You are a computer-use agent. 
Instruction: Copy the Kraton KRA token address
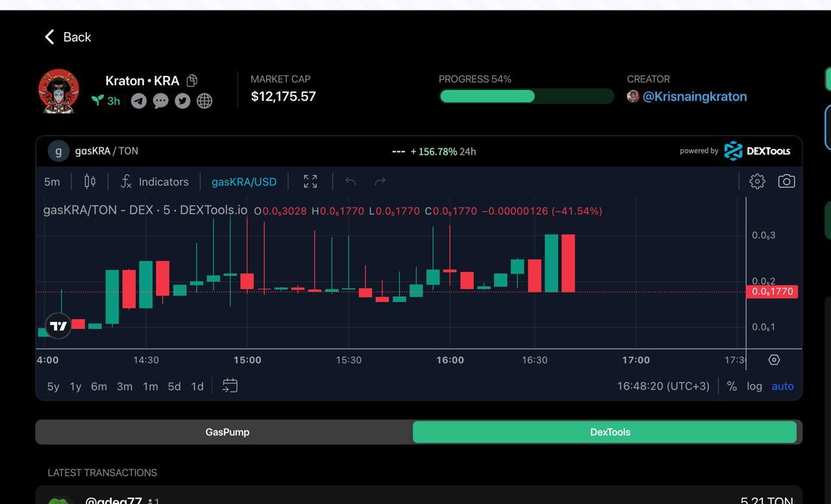point(192,80)
